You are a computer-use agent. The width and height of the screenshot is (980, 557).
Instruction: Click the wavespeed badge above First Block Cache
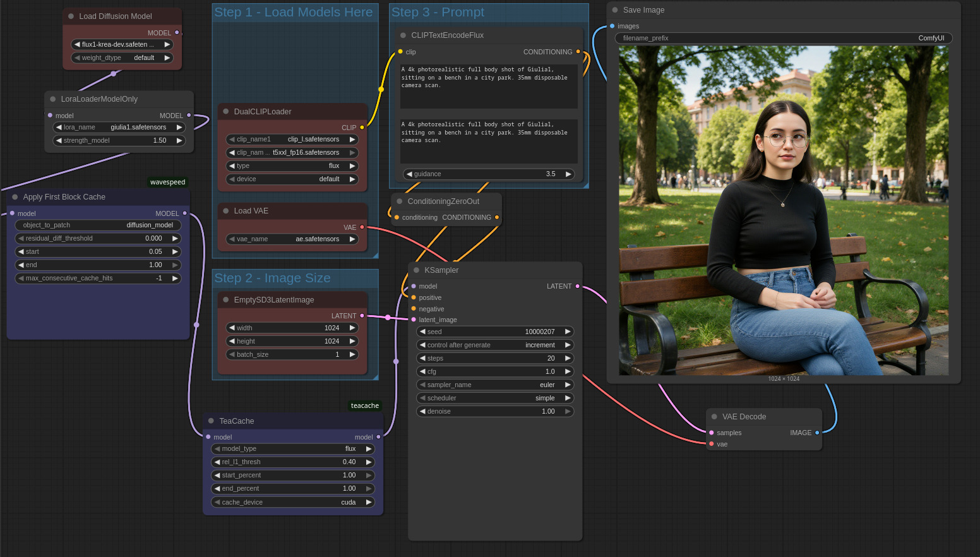(167, 183)
